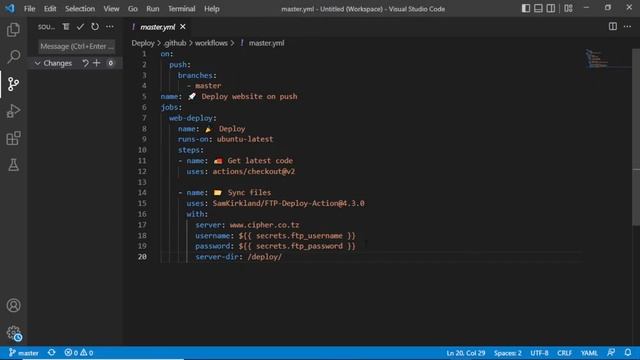This screenshot has width=640, height=360.
Task: Open the View menu
Action: click(111, 9)
